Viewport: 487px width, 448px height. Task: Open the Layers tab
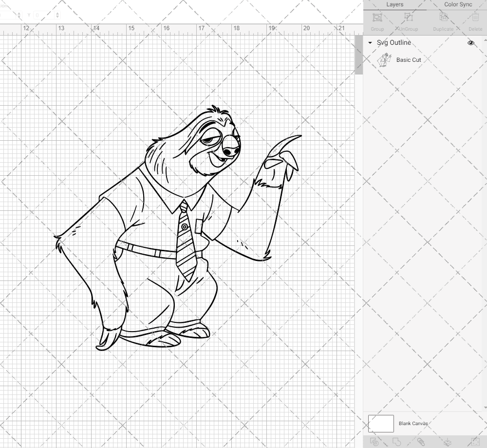click(x=395, y=4)
